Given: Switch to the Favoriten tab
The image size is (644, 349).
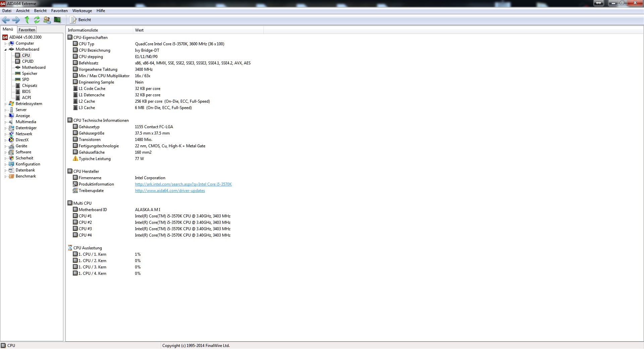Looking at the screenshot, I should pyautogui.click(x=27, y=30).
